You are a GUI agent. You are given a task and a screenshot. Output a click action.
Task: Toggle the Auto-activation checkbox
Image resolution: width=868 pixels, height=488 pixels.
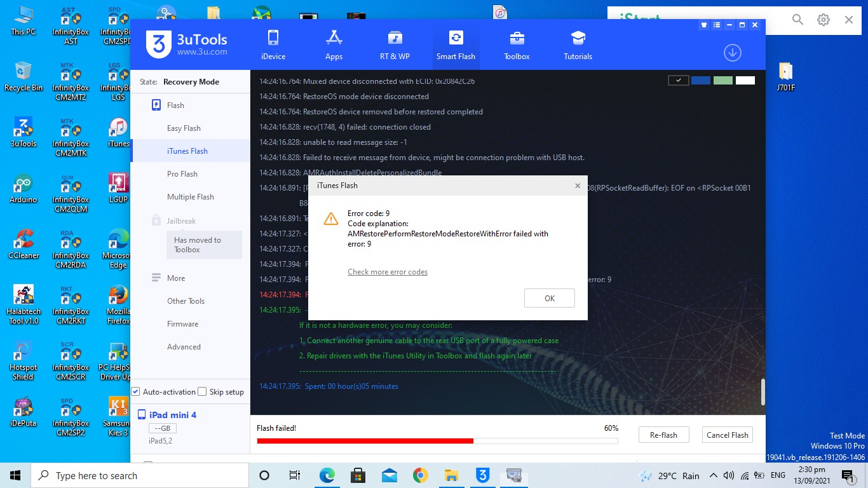[135, 391]
